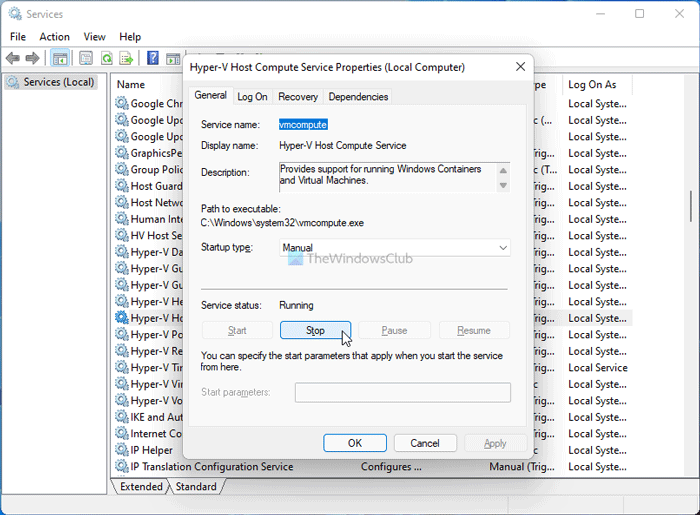The height and width of the screenshot is (515, 700).
Task: Click gear icon of HV Host Service
Action: [x=122, y=235]
